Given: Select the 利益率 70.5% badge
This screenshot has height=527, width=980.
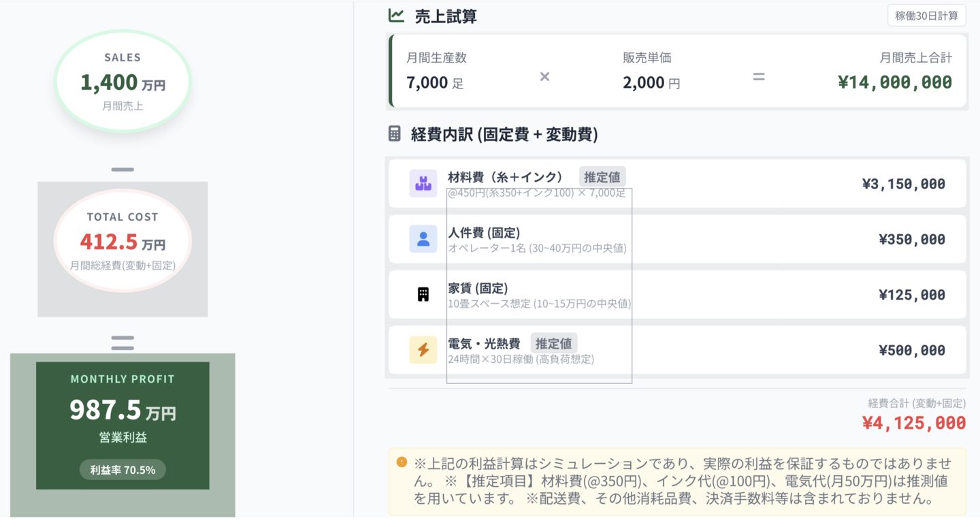Looking at the screenshot, I should tap(122, 470).
